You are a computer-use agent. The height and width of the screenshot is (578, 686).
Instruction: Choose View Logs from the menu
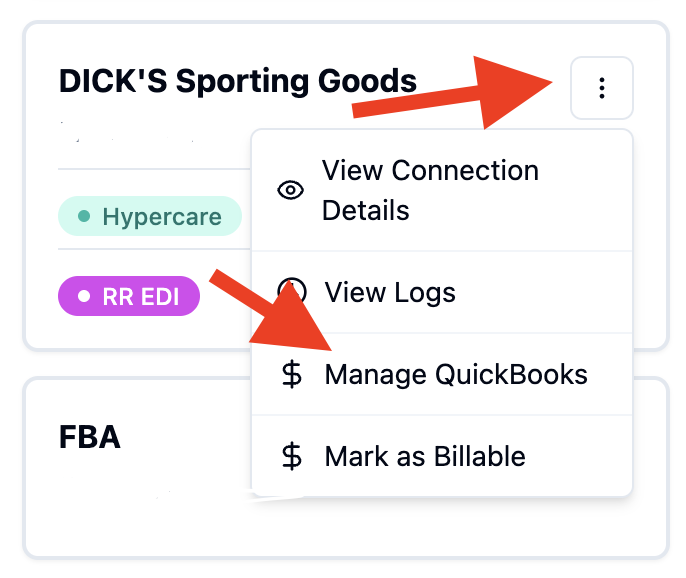tap(442, 292)
